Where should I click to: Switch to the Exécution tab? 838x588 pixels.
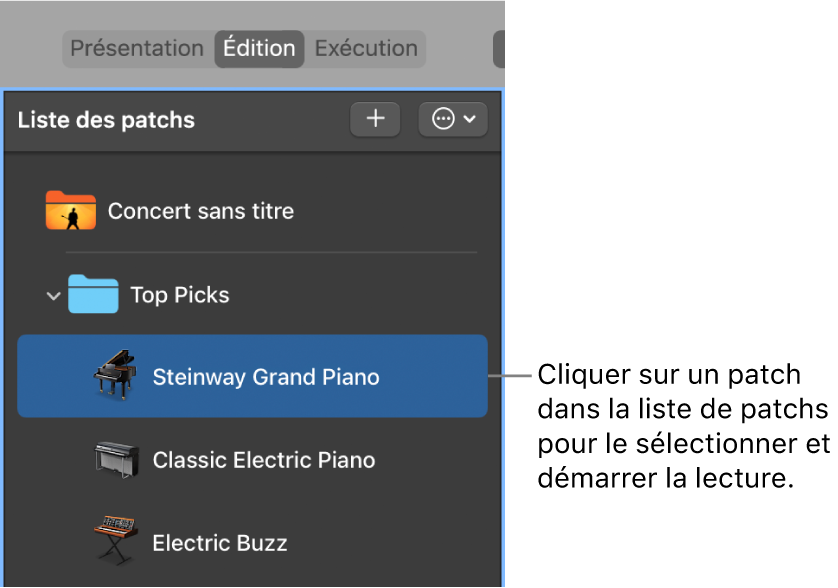coord(366,48)
